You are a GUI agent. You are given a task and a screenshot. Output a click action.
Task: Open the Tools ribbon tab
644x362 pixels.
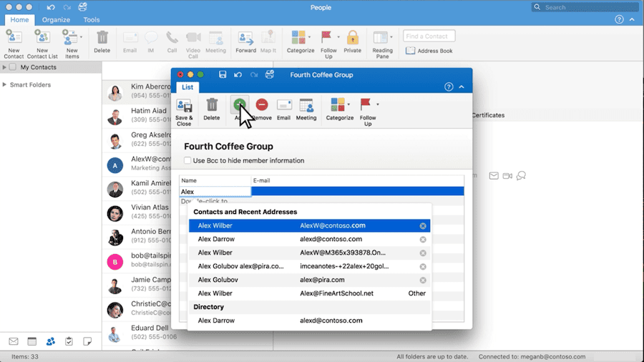click(x=92, y=20)
